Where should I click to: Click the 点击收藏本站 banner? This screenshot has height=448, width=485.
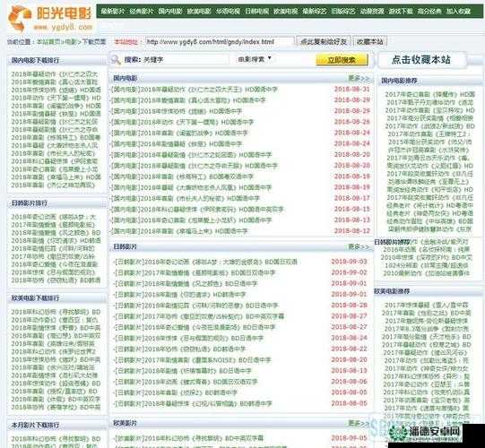(x=422, y=60)
